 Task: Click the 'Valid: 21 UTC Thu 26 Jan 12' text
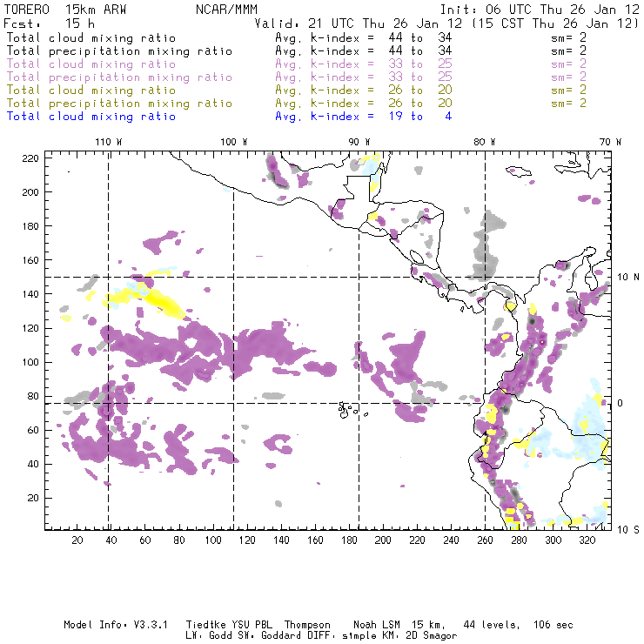358,23
